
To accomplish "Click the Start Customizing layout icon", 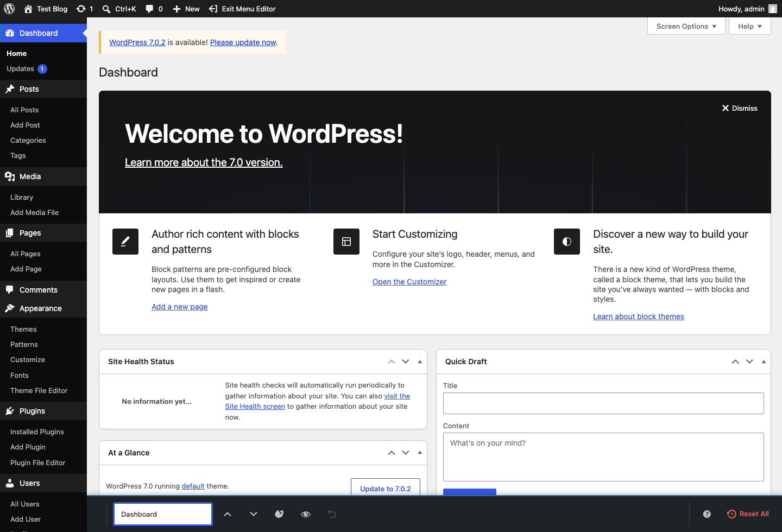I will coord(346,242).
